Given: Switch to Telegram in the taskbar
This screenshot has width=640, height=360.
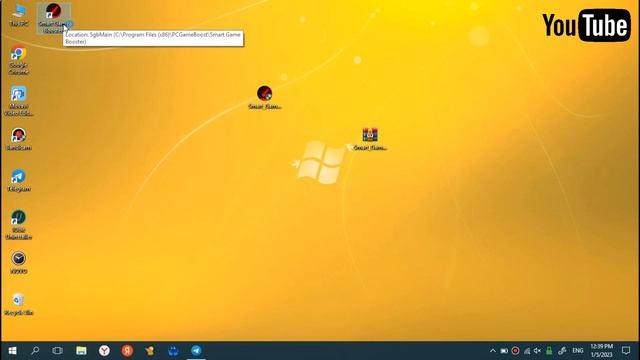Looking at the screenshot, I should [x=196, y=351].
